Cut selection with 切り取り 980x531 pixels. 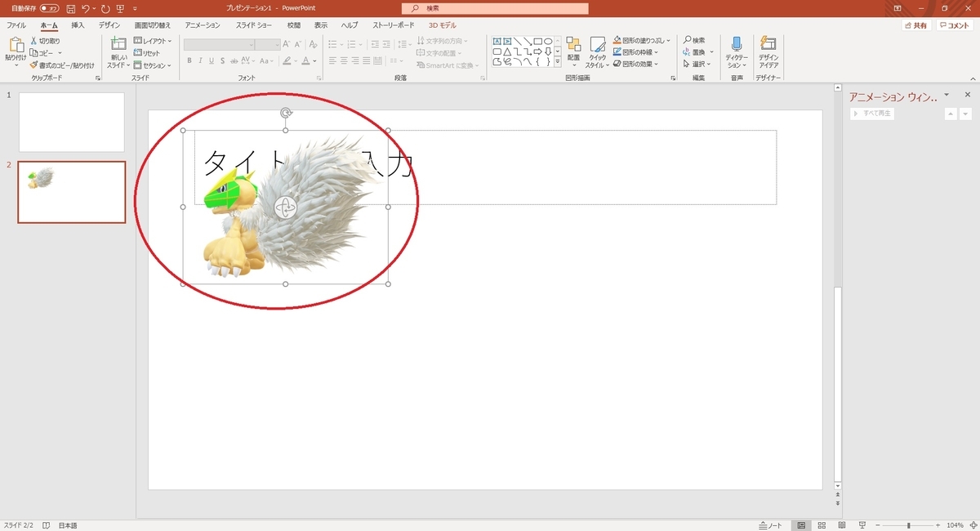click(x=45, y=41)
